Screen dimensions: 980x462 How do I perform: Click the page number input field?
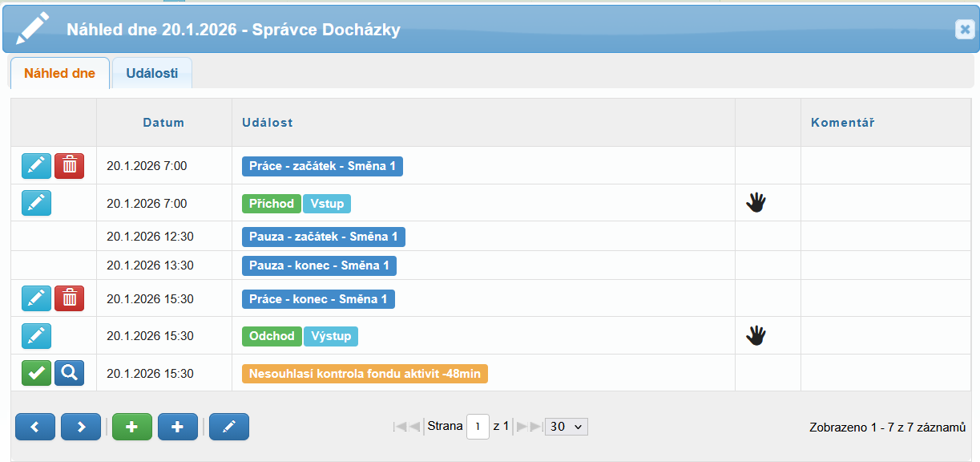click(x=478, y=427)
